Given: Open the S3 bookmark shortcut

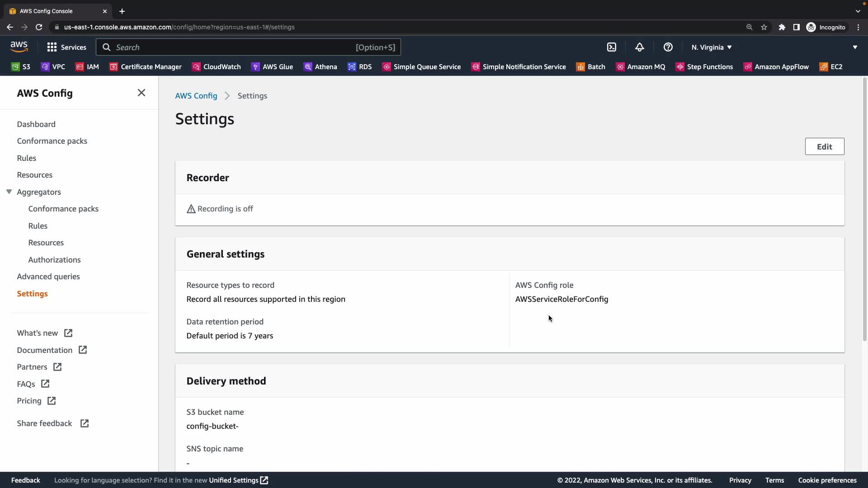Looking at the screenshot, I should coord(21,67).
